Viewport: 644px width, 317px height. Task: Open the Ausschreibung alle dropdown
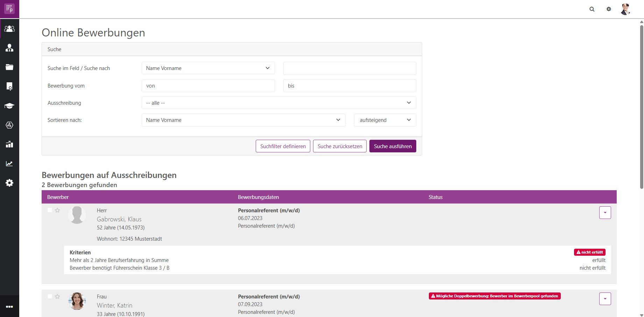tap(279, 103)
